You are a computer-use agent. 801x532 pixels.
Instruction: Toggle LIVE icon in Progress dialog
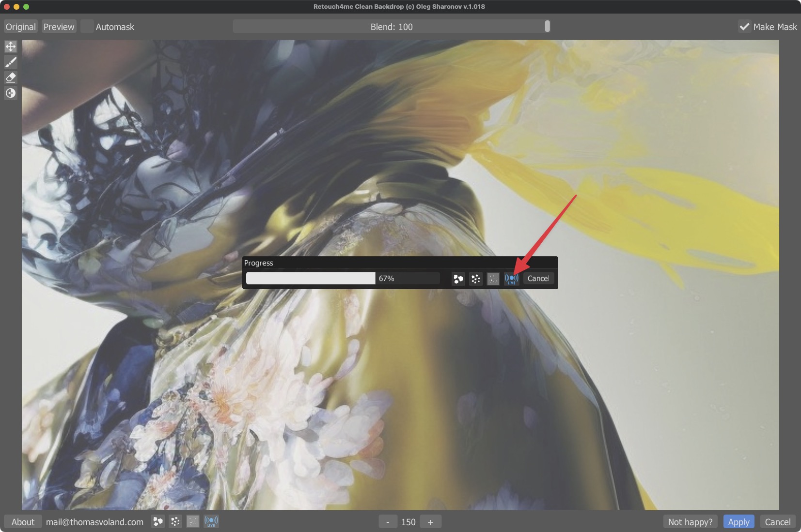(x=512, y=279)
